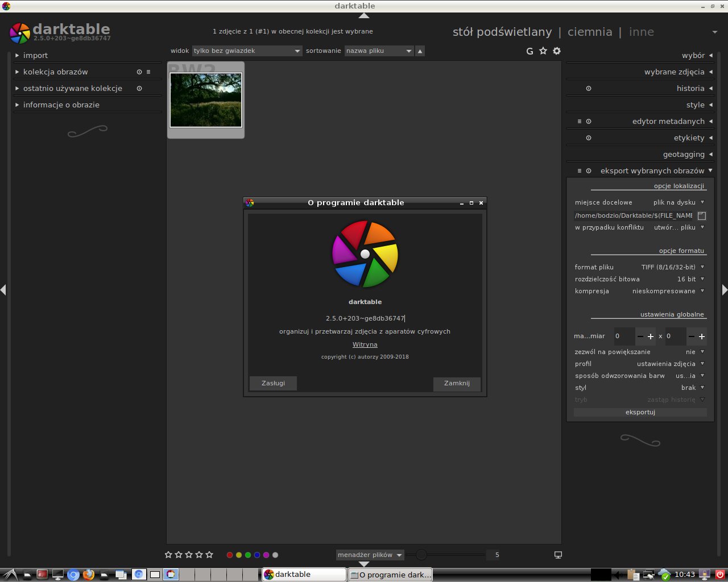Screen dimensions: 728x582
Task: Click the reset icon beside etykiety
Action: (589, 138)
